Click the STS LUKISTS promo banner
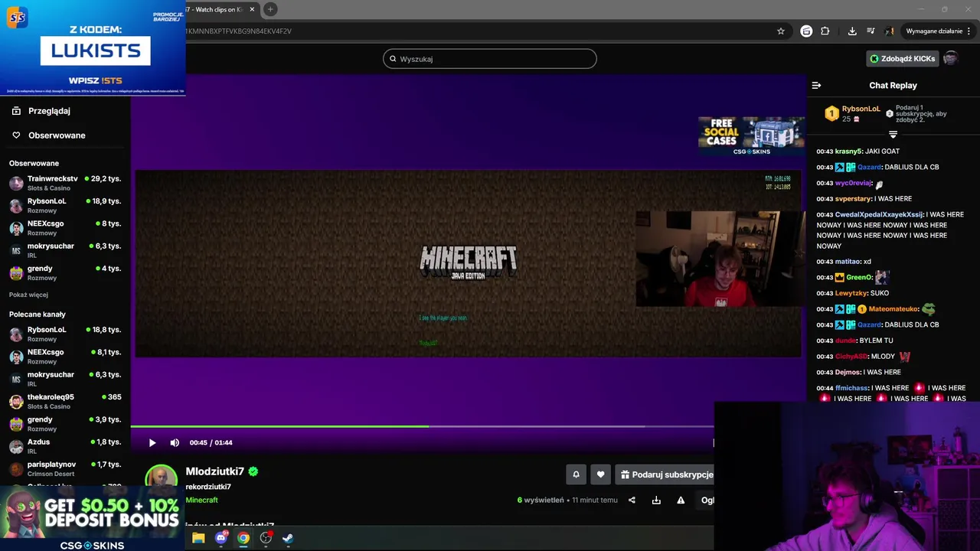The image size is (980, 551). (x=93, y=47)
